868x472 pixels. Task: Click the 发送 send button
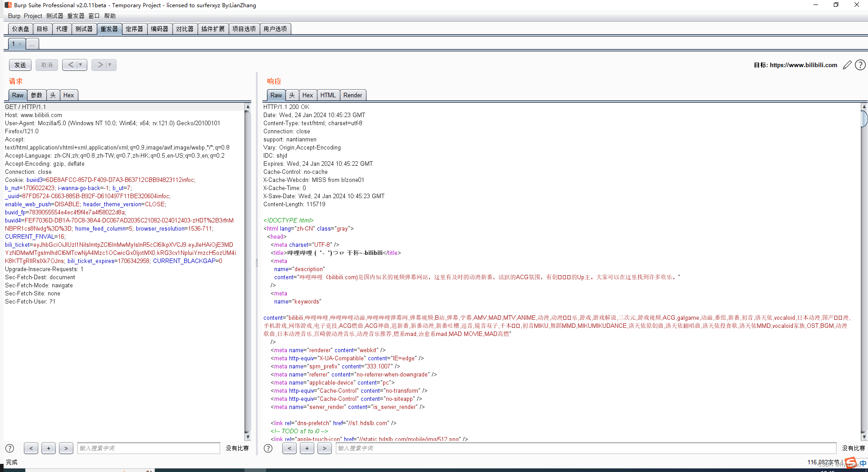coord(20,65)
